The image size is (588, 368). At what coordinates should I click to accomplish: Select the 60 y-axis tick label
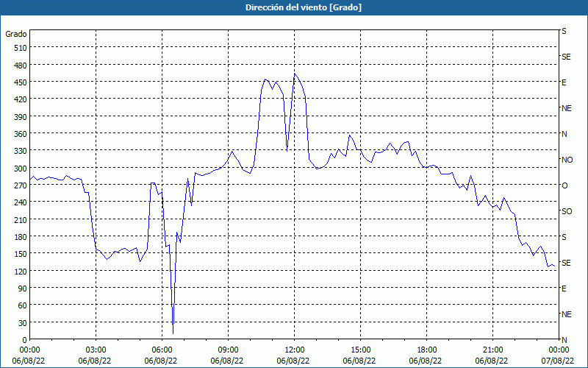click(22, 306)
